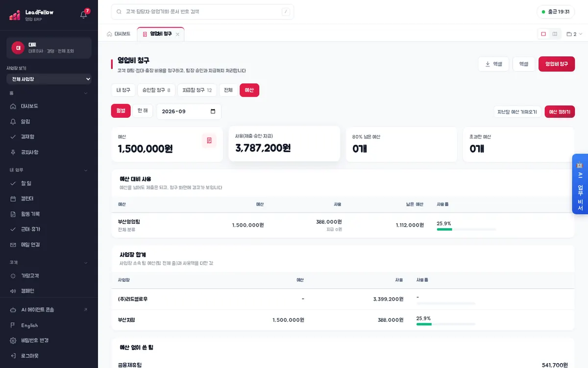Show the 전체 claims tab
This screenshot has width=588, height=368.
tap(228, 90)
